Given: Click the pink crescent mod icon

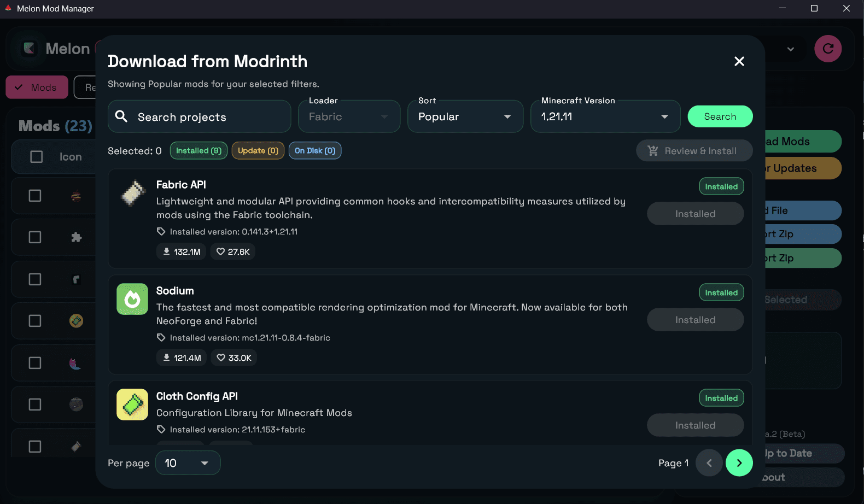Looking at the screenshot, I should (75, 363).
